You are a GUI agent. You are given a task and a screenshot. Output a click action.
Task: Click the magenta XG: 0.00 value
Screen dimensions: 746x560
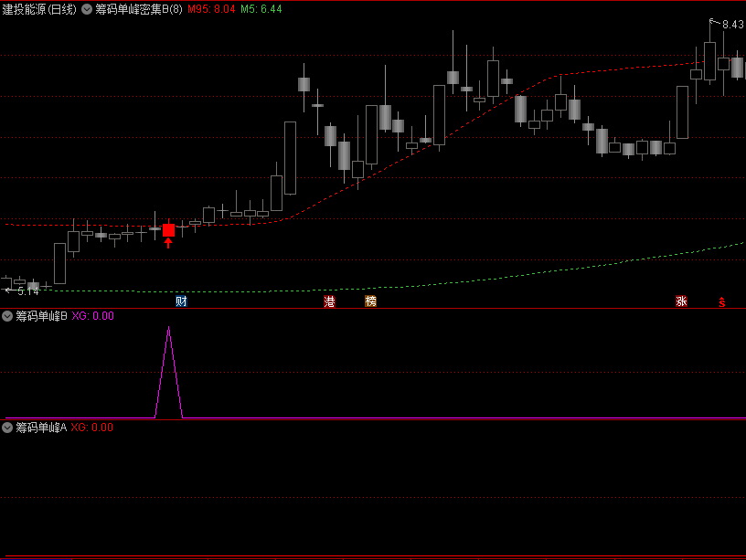click(92, 316)
